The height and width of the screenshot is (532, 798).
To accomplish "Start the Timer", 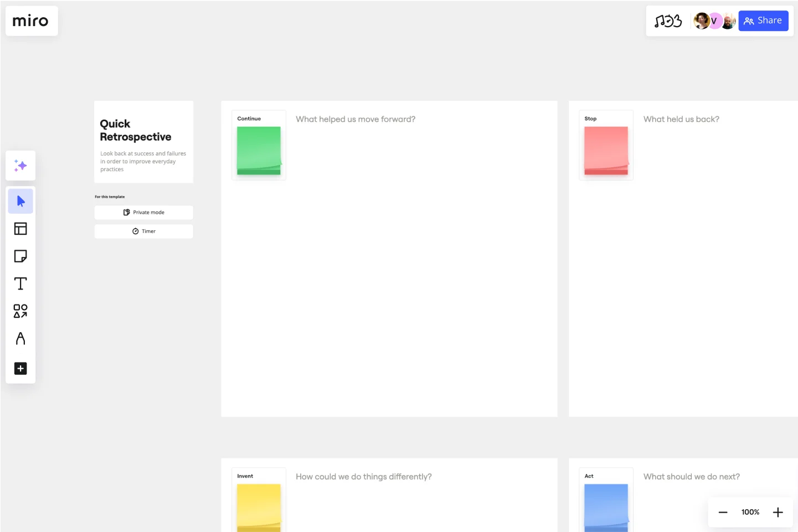I will [x=144, y=231].
